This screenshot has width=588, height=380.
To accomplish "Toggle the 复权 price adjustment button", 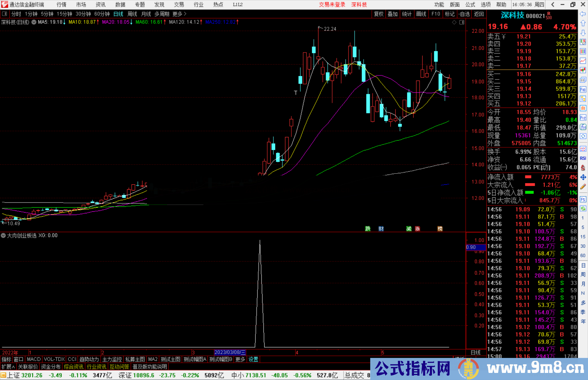I will click(x=378, y=14).
